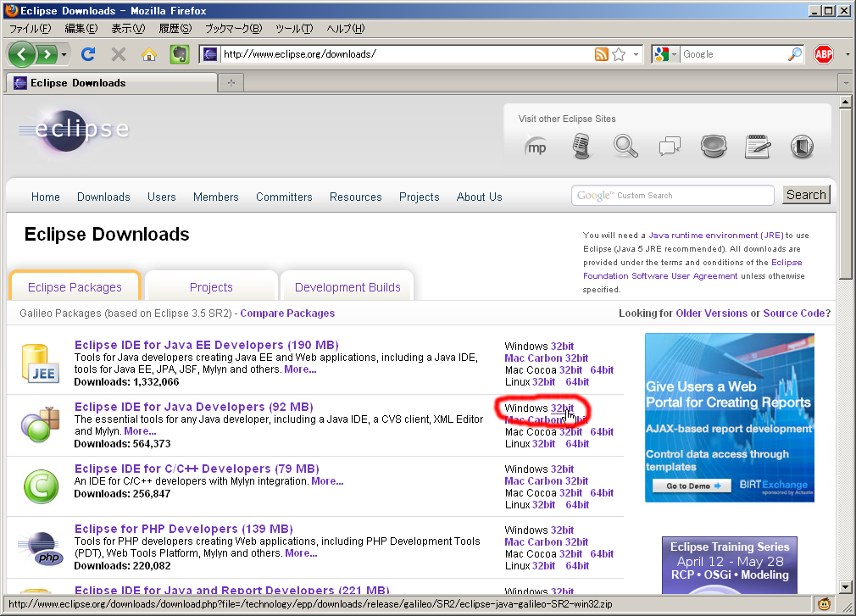This screenshot has width=856, height=616.
Task: Open Committers in the site navigation
Action: tap(284, 197)
